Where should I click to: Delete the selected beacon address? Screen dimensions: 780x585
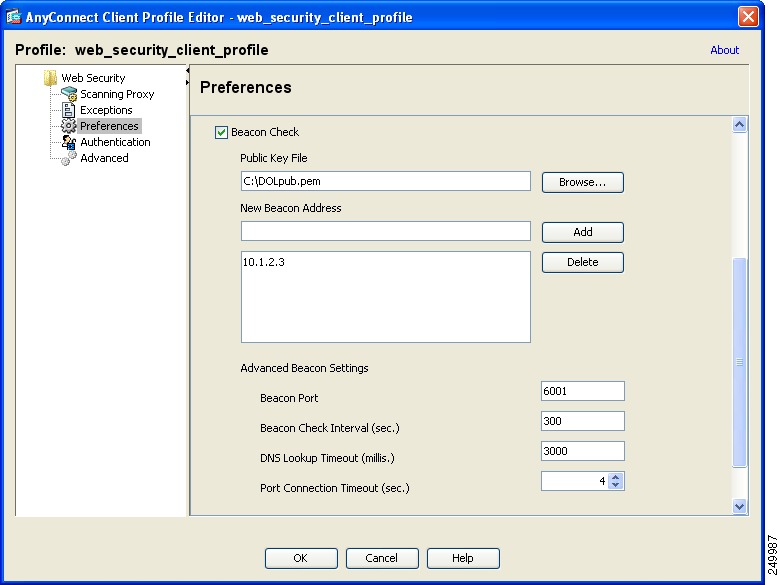[583, 262]
